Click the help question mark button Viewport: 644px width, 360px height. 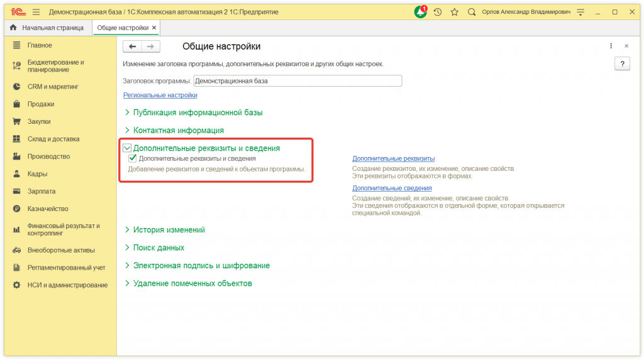(x=621, y=64)
